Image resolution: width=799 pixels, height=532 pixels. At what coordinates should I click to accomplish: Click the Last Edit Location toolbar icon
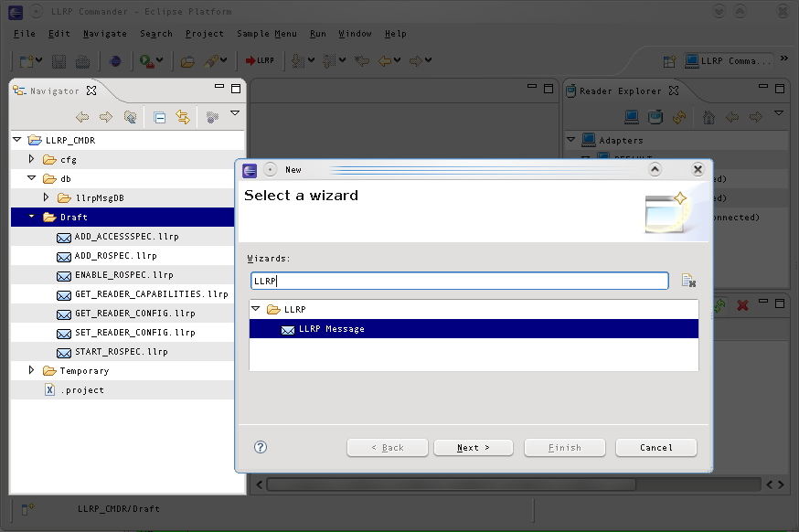click(362, 61)
